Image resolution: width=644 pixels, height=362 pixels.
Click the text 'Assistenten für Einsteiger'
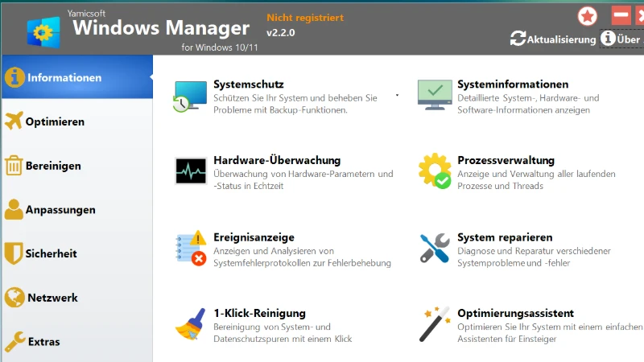[x=507, y=339]
